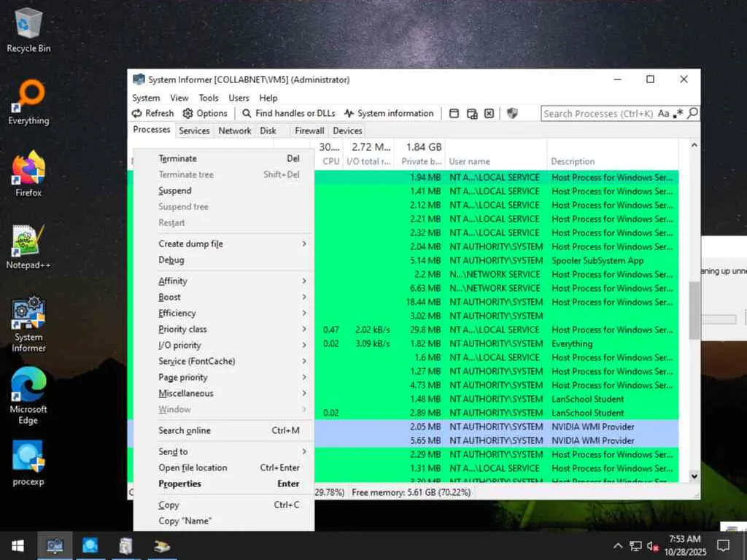747x560 pixels.
Task: Switch to the Services tab
Action: pos(194,131)
